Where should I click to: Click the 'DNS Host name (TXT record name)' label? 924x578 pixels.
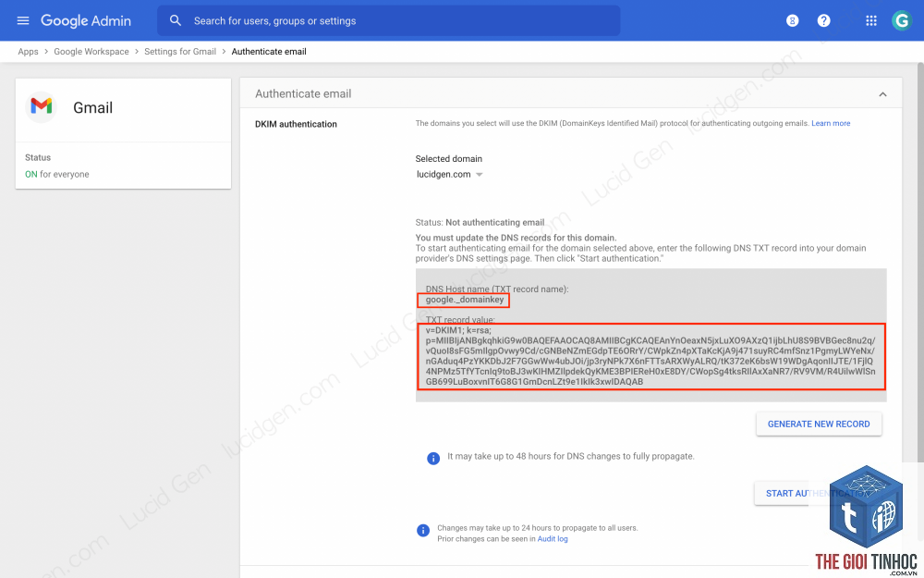pyautogui.click(x=497, y=289)
